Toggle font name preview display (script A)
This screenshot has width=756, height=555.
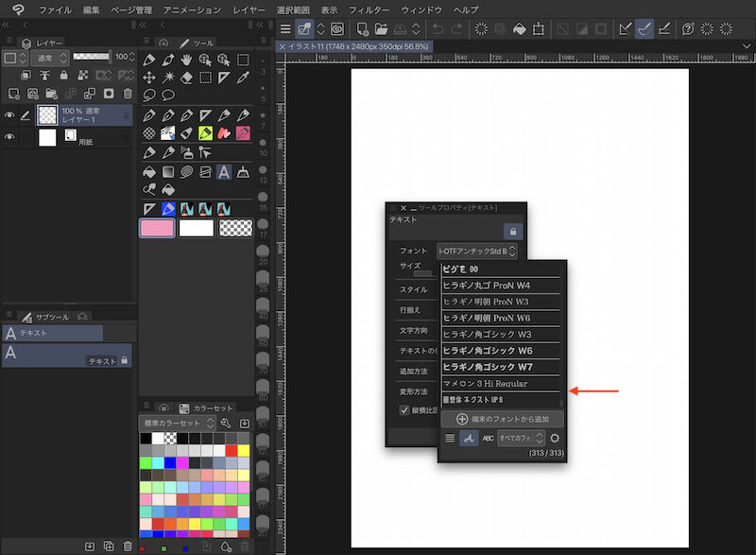tap(469, 438)
